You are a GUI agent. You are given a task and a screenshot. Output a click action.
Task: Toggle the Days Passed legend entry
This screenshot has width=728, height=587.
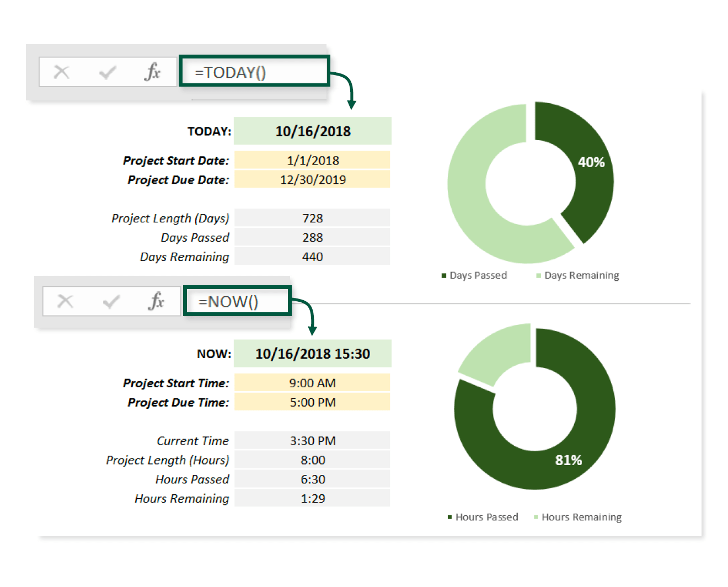475,275
